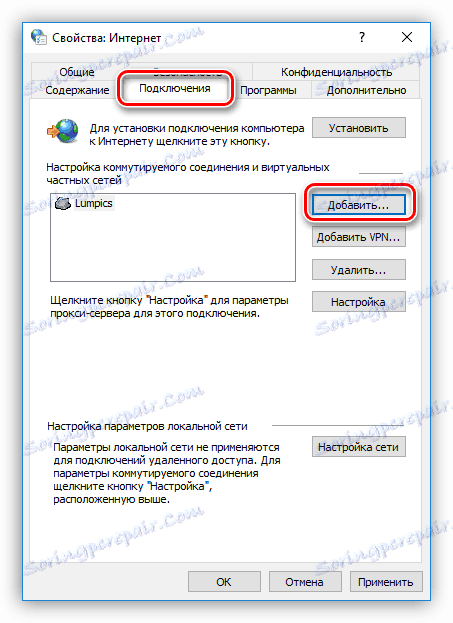Click the Internet Properties title bar icon
This screenshot has height=623, width=453.
tap(39, 37)
